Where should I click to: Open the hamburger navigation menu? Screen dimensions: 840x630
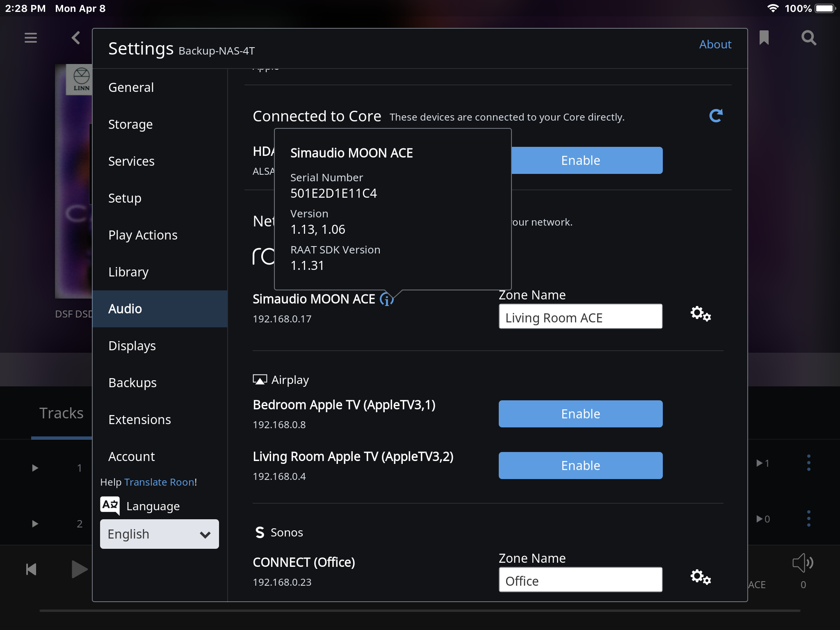click(31, 38)
